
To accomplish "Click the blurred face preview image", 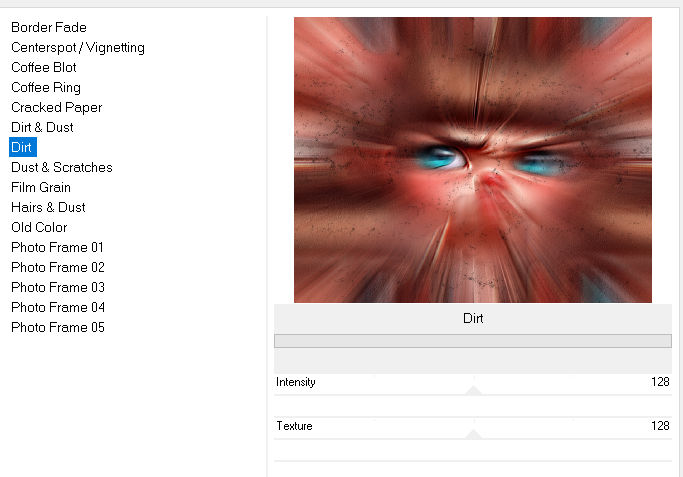I will [472, 160].
